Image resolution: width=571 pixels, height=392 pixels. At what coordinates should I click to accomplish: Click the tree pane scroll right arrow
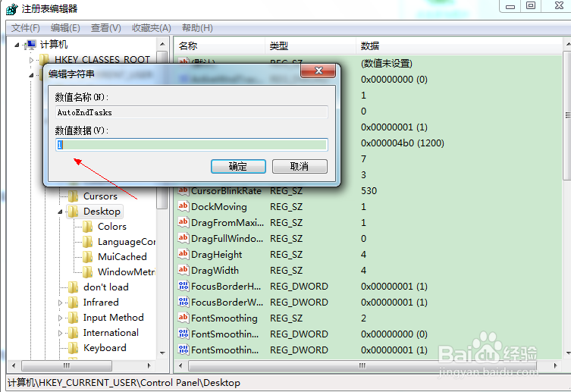[149, 365]
